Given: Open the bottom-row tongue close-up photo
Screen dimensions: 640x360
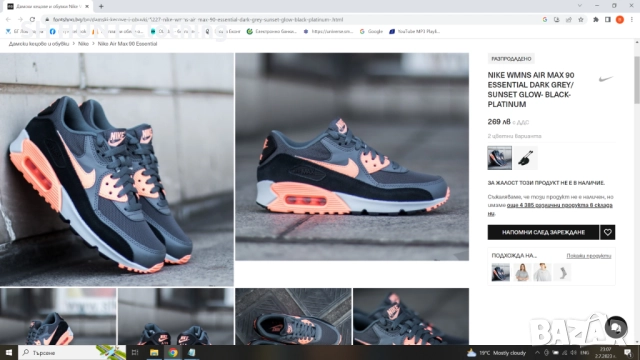Looking at the screenshot, I should 411,316.
